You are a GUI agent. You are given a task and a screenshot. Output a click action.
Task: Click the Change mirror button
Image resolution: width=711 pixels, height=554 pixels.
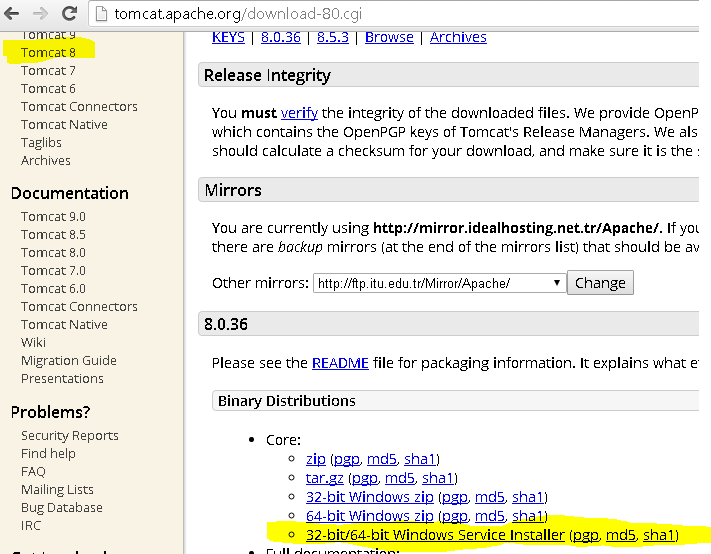pos(600,283)
